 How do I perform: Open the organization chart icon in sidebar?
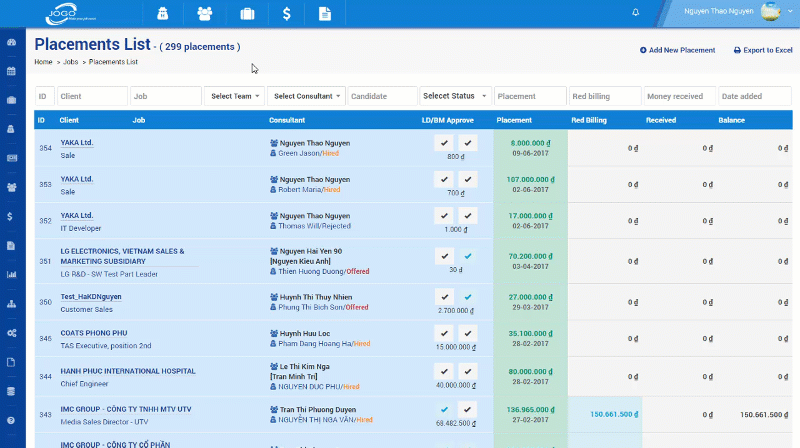coord(11,304)
